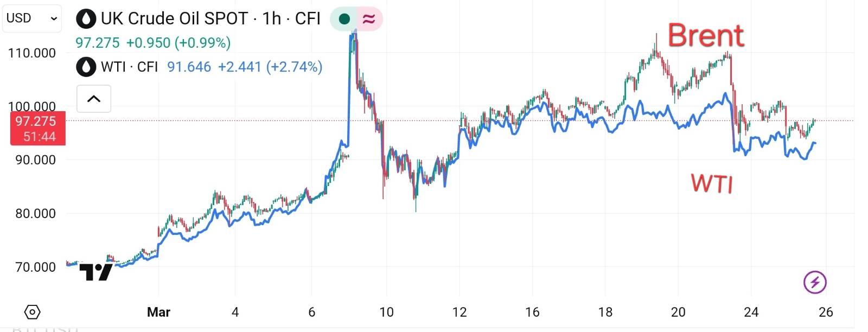868x332 pixels.
Task: Click the Mar label on the time axis
Action: pyautogui.click(x=158, y=312)
